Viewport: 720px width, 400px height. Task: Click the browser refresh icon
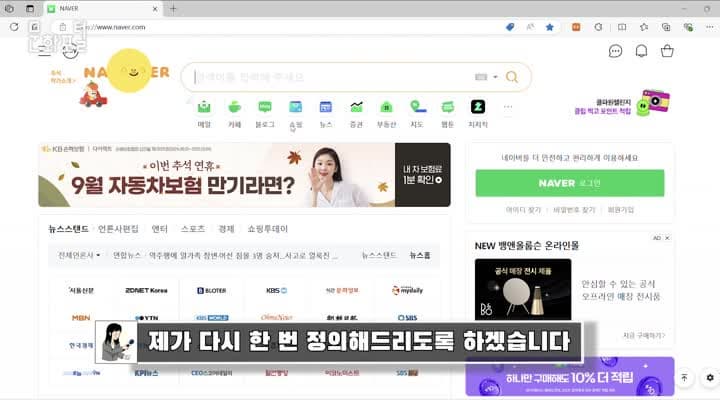[14, 27]
